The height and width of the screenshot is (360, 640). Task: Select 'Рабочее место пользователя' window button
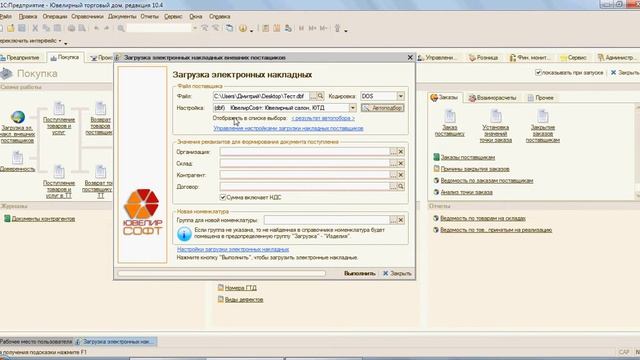(x=36, y=342)
